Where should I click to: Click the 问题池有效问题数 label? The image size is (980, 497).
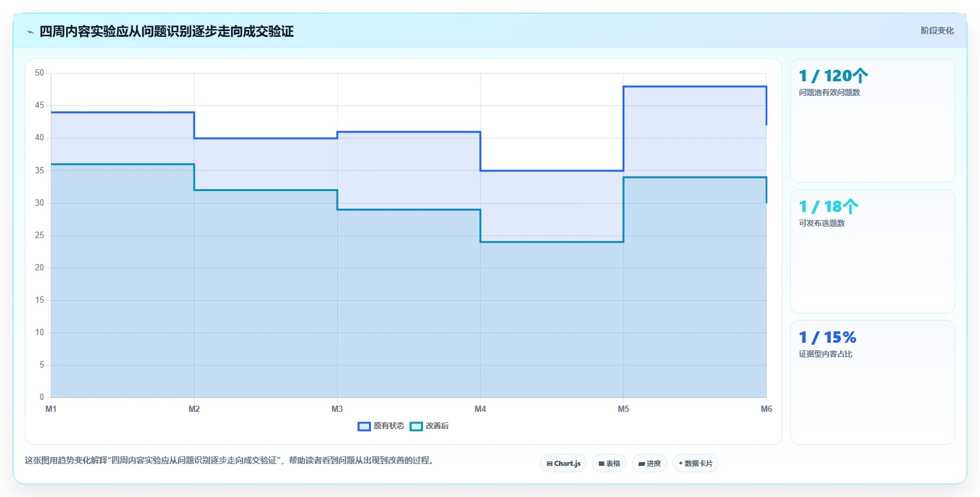(829, 93)
